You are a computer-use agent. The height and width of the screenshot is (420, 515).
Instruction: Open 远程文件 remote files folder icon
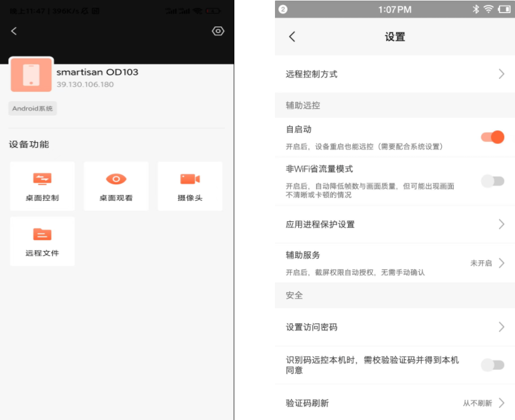coord(42,235)
